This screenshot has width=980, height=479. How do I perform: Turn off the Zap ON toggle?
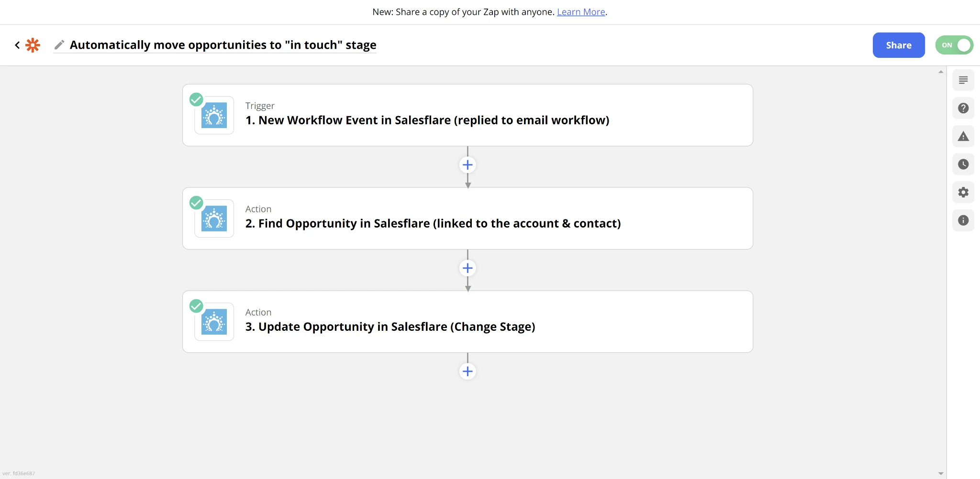coord(954,45)
